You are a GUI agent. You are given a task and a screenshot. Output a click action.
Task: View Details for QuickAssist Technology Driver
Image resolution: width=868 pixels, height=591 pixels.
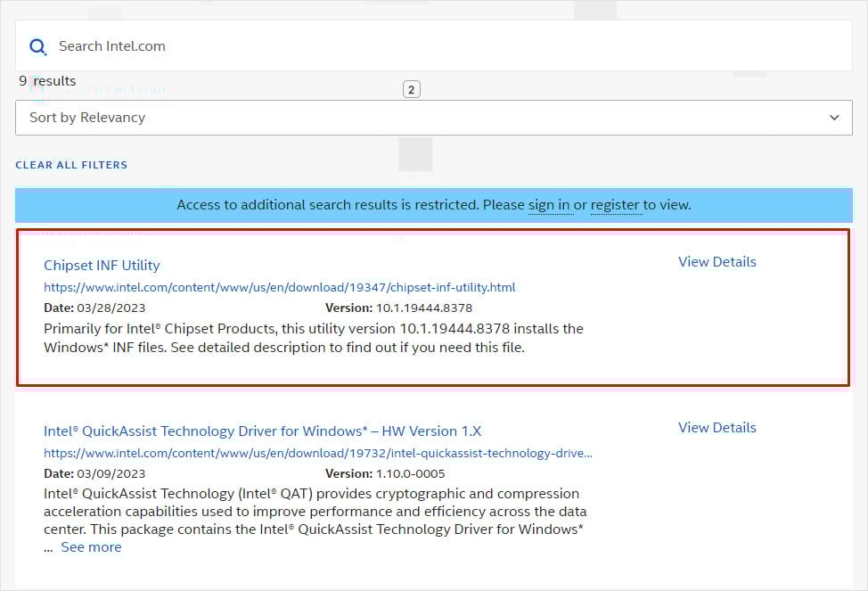pos(717,428)
